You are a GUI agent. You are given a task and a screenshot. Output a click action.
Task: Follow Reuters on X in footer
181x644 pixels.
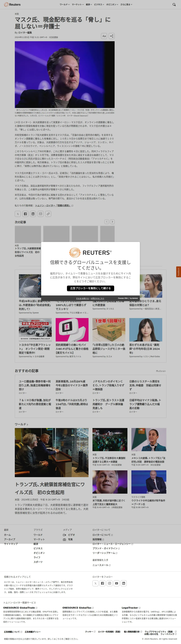pos(95,583)
